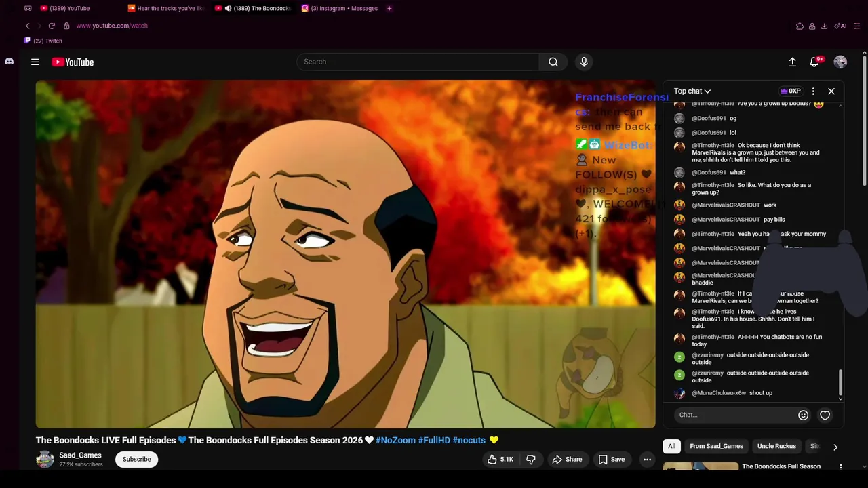Expand the Top chat dropdown

tap(692, 91)
